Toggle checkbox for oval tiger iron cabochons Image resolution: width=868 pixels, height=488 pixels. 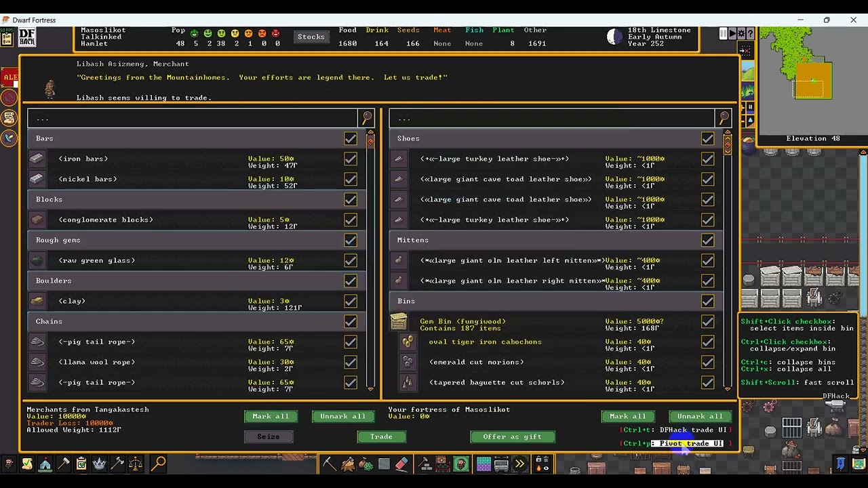coord(708,342)
